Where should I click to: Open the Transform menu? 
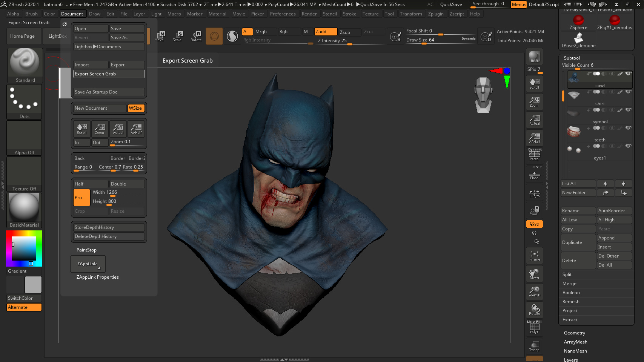pos(411,14)
